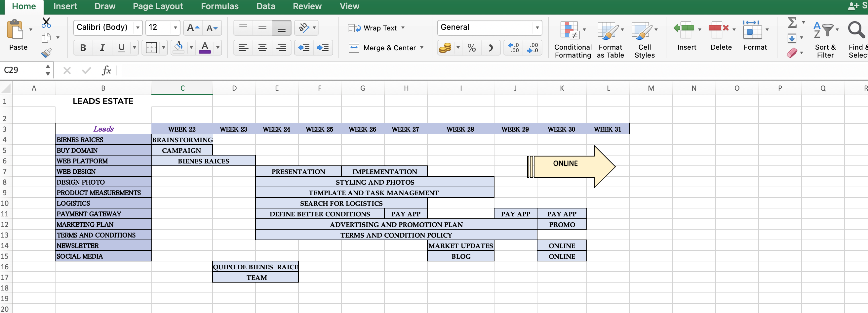This screenshot has width=868, height=313.
Task: Select column C header
Action: coord(182,88)
